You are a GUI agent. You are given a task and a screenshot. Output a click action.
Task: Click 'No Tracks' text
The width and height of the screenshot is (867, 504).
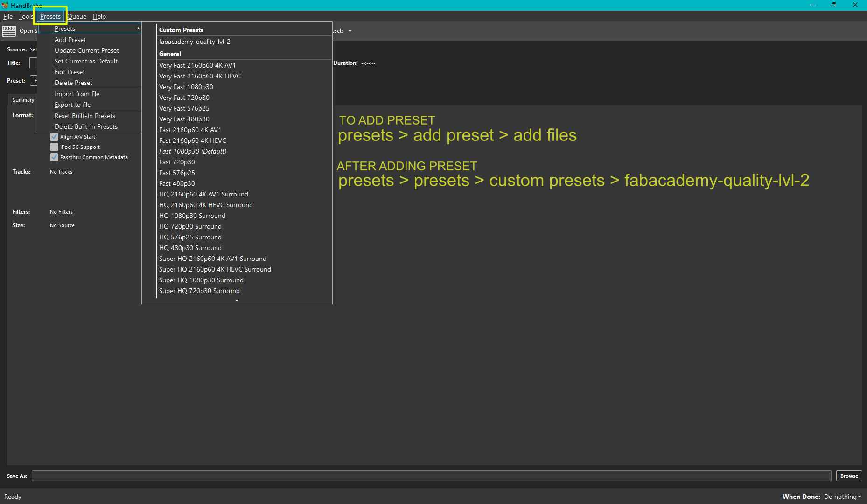pyautogui.click(x=61, y=172)
